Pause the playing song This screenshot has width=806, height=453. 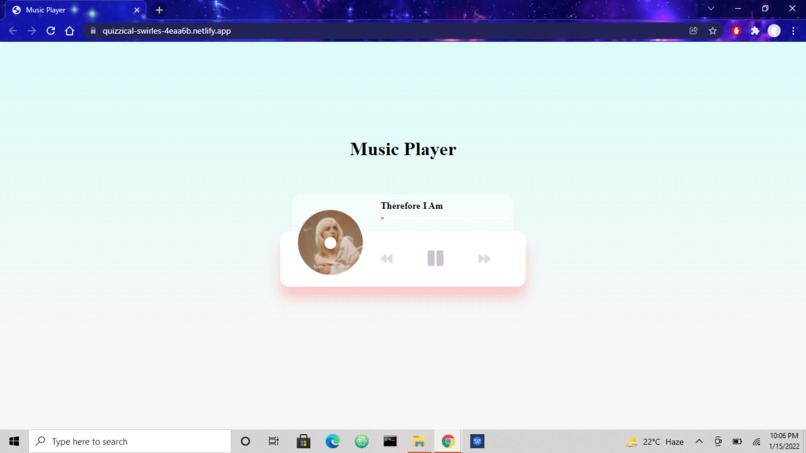pyautogui.click(x=435, y=258)
